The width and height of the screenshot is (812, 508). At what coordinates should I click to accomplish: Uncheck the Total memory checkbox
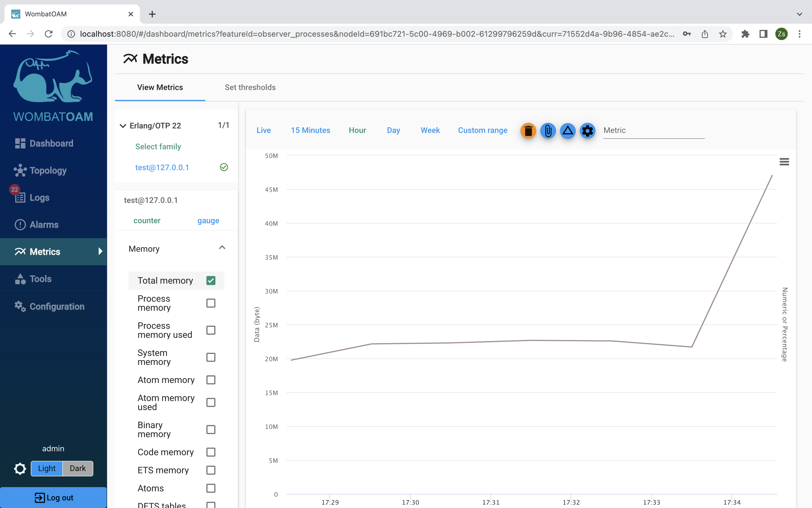[x=211, y=280]
